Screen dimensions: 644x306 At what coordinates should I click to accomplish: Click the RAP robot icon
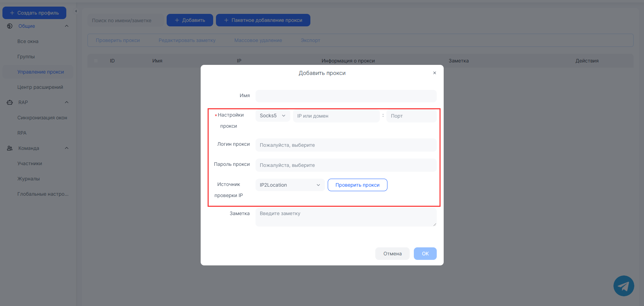click(x=10, y=102)
